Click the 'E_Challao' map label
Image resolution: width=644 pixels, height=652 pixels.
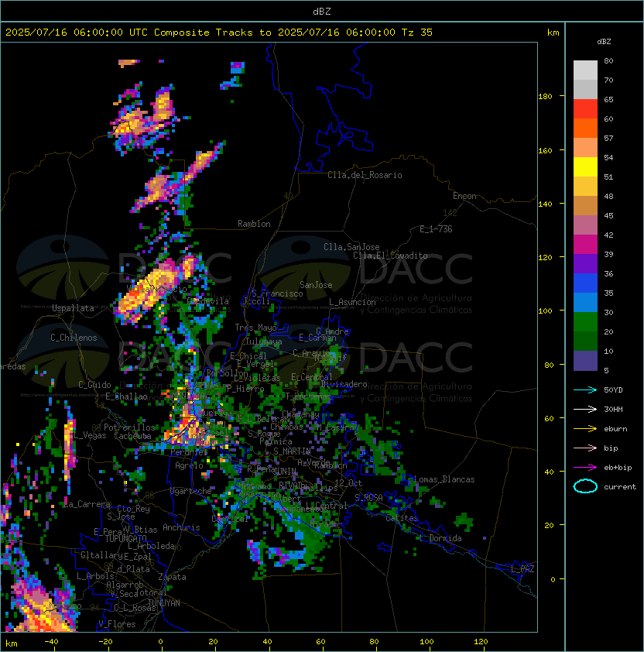coord(126,396)
